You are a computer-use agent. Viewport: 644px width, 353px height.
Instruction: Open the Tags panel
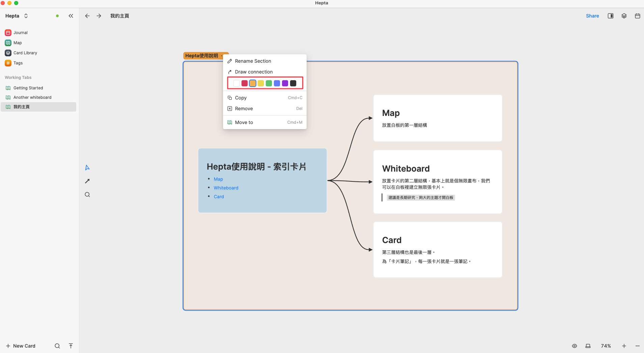(x=18, y=63)
